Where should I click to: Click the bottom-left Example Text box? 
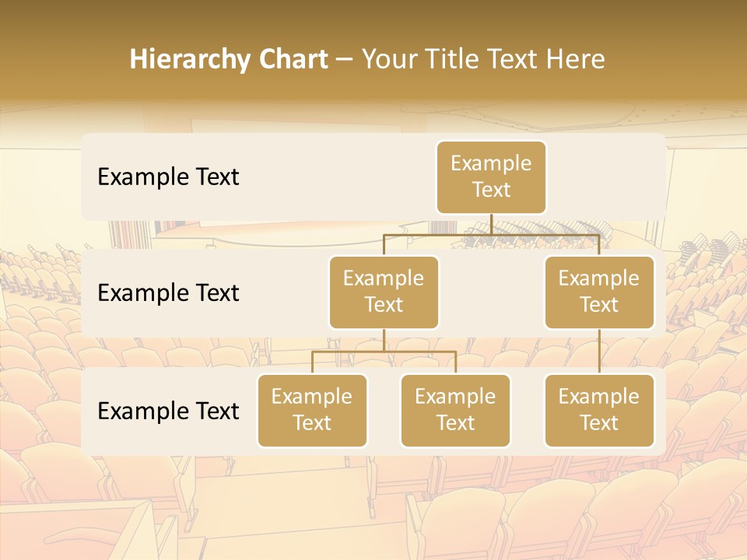point(312,411)
